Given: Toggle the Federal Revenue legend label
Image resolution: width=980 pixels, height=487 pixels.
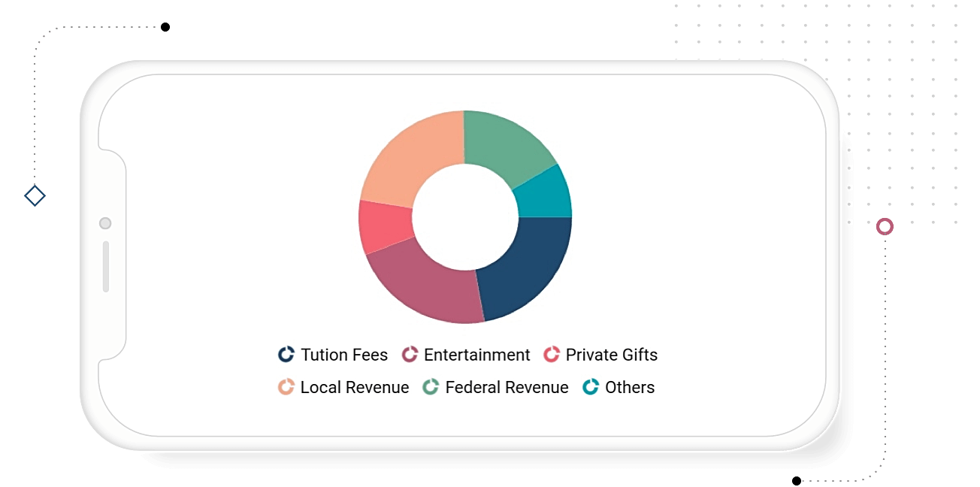Looking at the screenshot, I should pyautogui.click(x=507, y=387).
